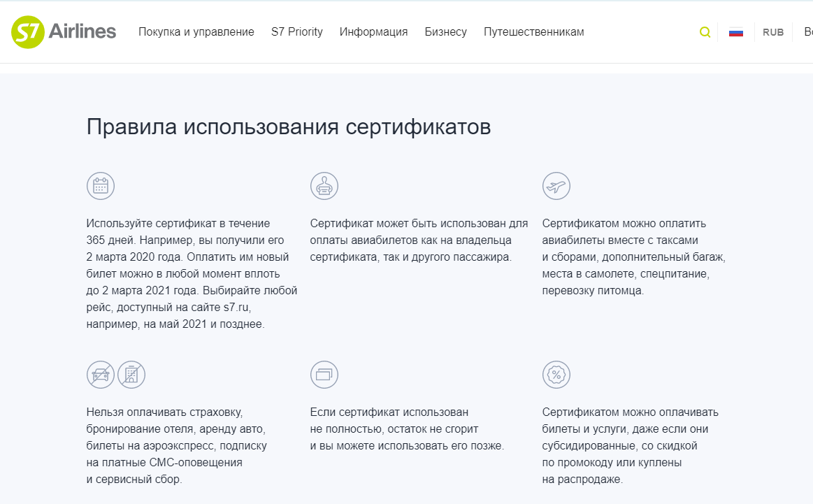Click the crossed-out hotel building icon
The image size is (813, 504).
coord(131,375)
